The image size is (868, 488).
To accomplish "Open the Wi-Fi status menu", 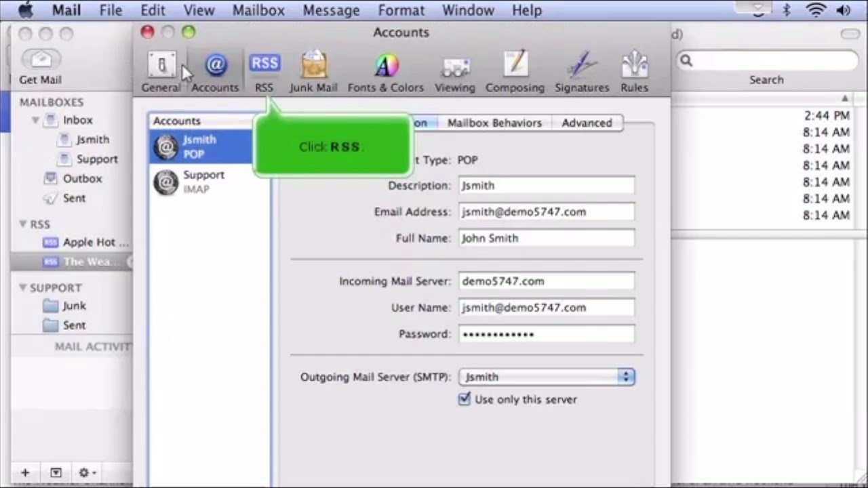I will coord(816,10).
